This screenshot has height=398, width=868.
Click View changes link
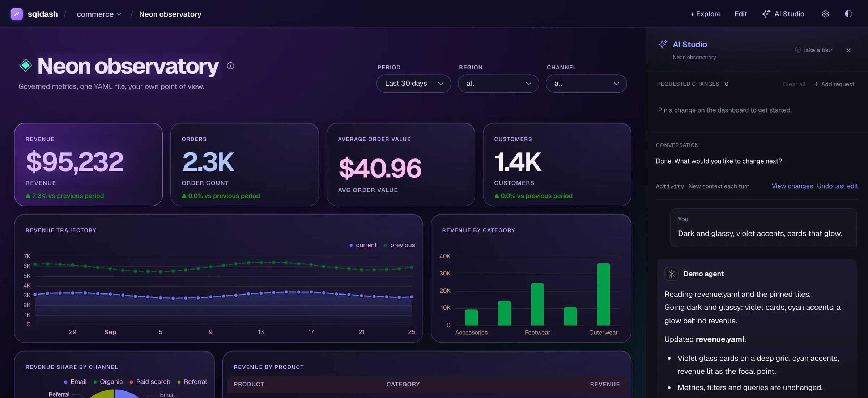(x=792, y=186)
